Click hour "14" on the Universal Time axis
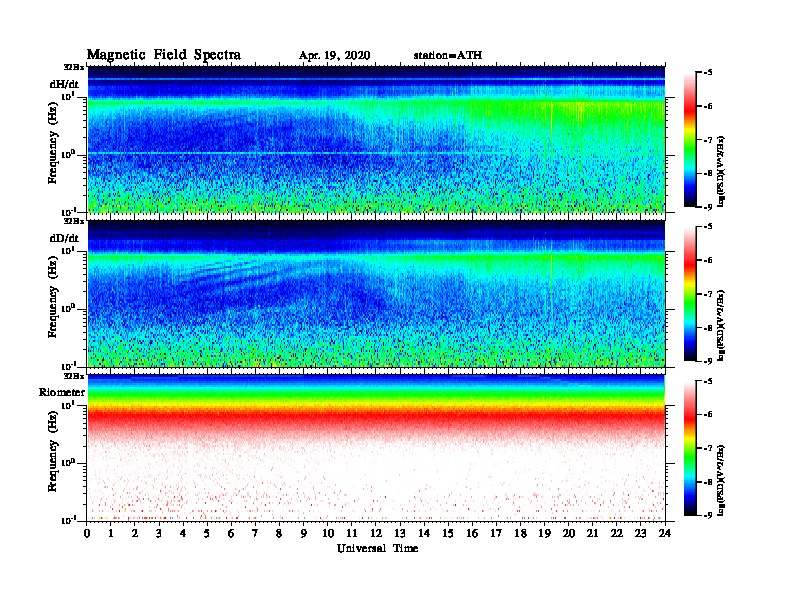 tap(424, 533)
